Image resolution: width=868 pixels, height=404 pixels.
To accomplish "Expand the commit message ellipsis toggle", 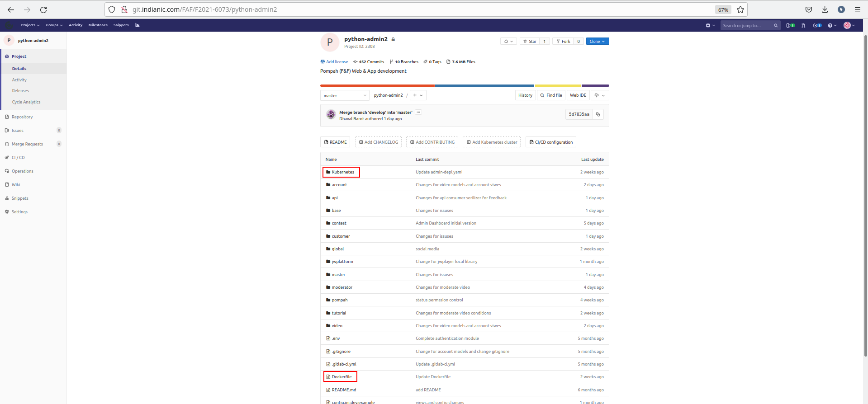I will (x=418, y=112).
